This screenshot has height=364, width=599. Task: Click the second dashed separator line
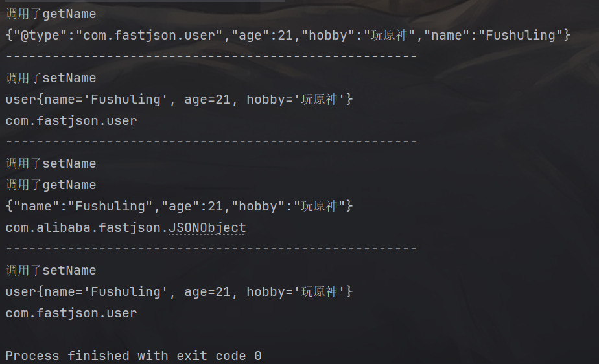pos(211,142)
